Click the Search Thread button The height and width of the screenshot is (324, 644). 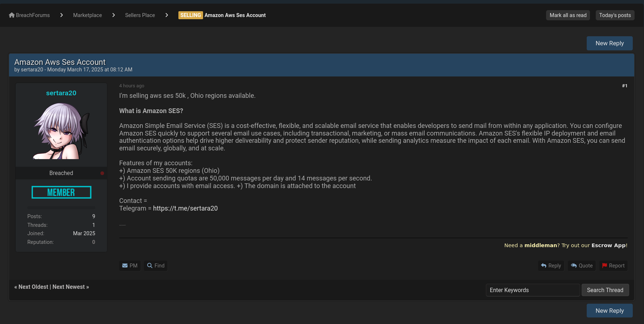[605, 290]
